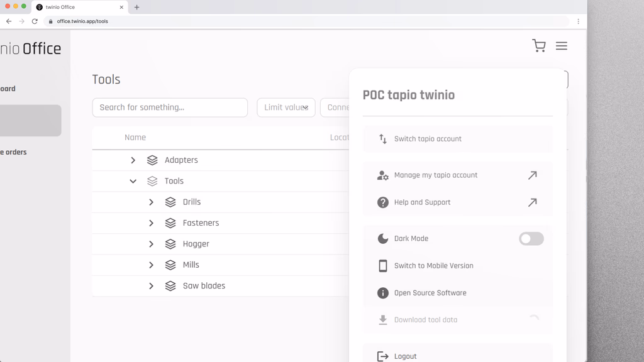
Task: Choose Logout from the account menu
Action: (x=405, y=356)
